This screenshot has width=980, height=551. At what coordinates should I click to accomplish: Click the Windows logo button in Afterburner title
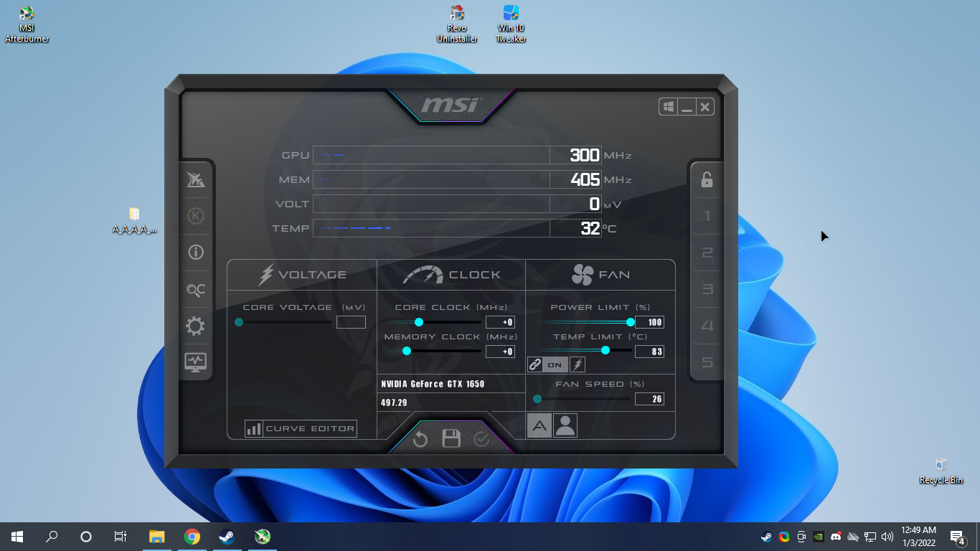tap(669, 107)
